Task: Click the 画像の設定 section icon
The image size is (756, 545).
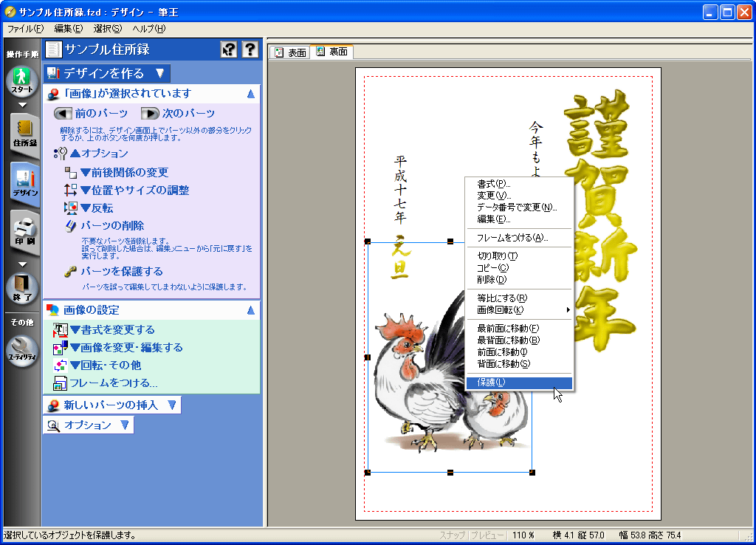Action: tap(52, 310)
